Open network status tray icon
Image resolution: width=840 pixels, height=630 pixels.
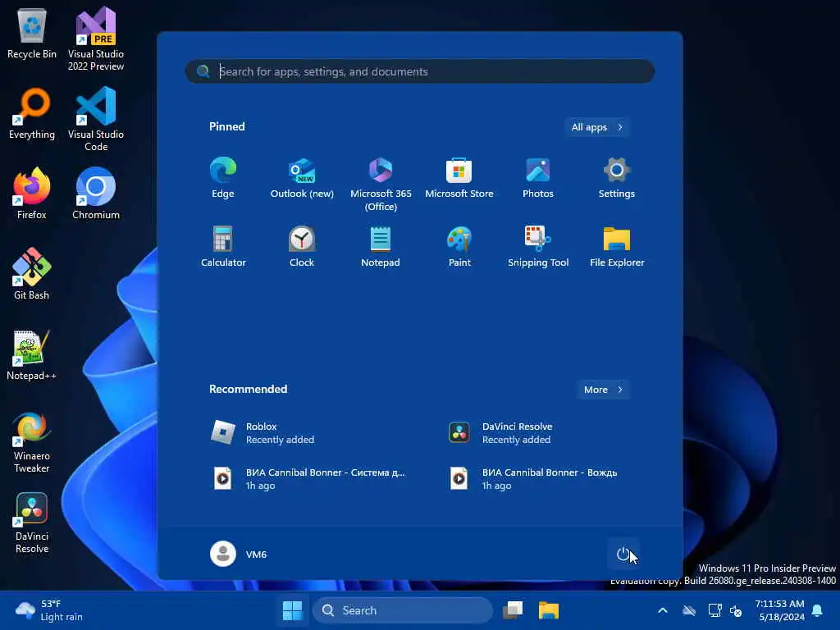pyautogui.click(x=714, y=610)
